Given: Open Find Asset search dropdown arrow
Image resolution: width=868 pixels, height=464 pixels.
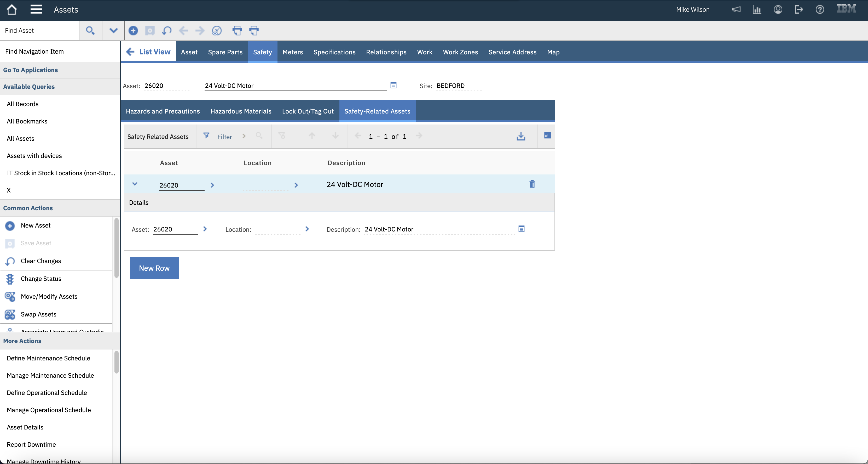Looking at the screenshot, I should (x=114, y=31).
